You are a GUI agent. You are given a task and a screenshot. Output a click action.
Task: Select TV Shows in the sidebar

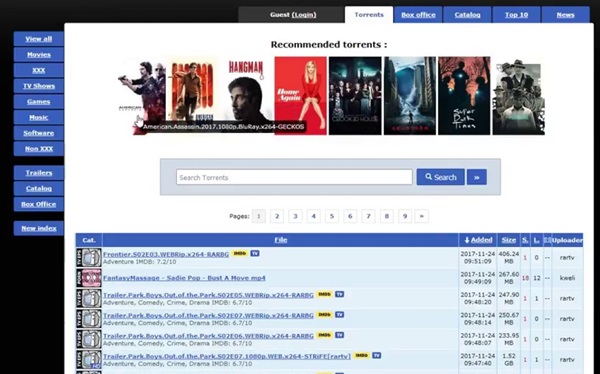click(x=39, y=86)
